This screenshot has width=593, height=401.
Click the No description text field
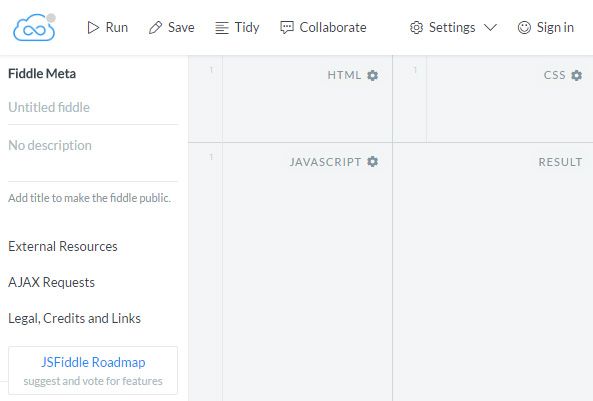[93, 153]
